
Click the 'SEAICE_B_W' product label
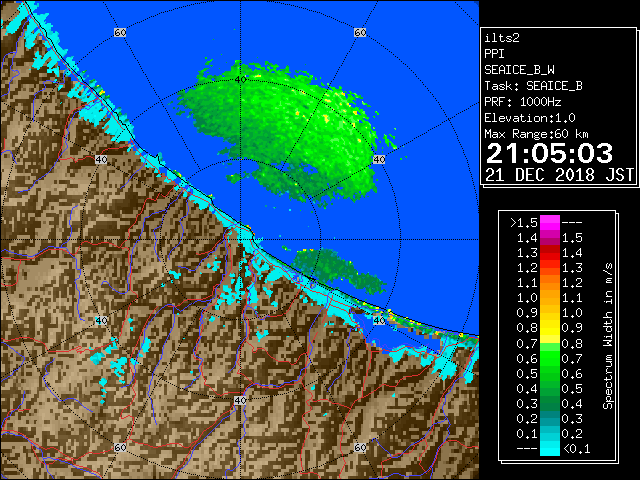click(519, 70)
